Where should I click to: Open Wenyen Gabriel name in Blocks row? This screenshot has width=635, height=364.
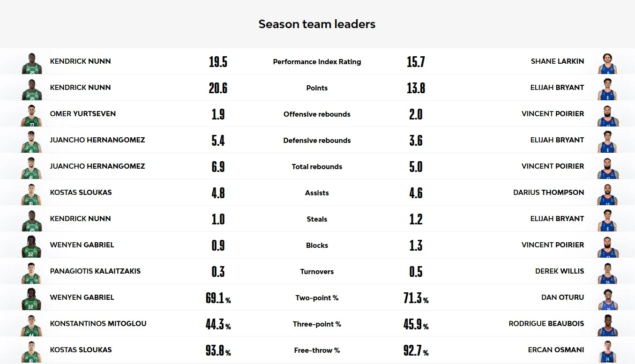(x=82, y=245)
